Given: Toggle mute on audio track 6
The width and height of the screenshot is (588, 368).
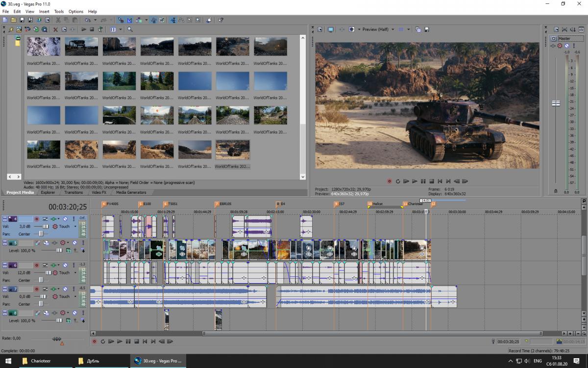Looking at the screenshot, I should pyautogui.click(x=65, y=265).
